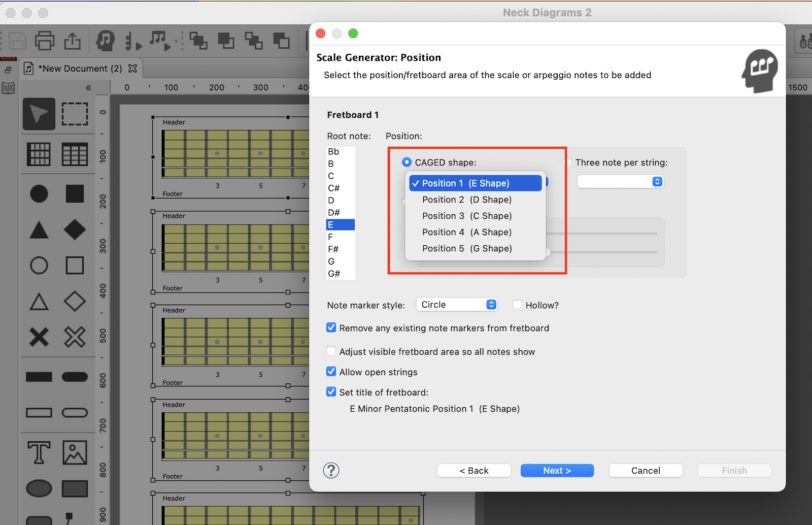Choose Position 5 (G Shape)
The image size is (812, 525).
pos(476,248)
